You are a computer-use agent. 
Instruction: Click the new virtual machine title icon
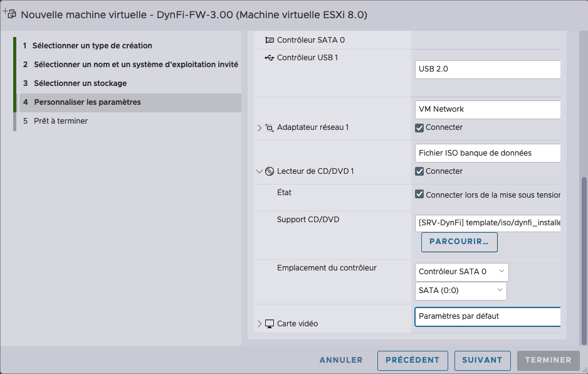pos(9,14)
